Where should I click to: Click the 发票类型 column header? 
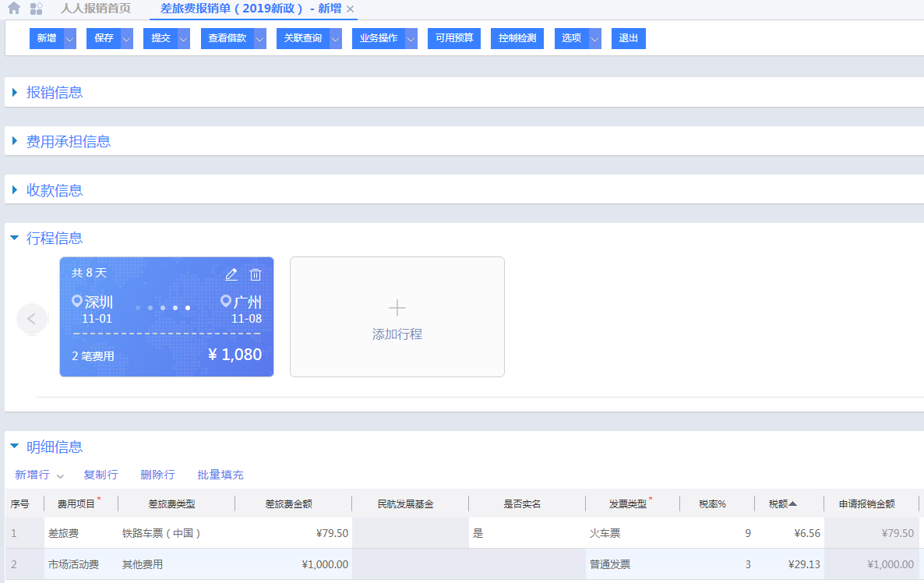[632, 503]
